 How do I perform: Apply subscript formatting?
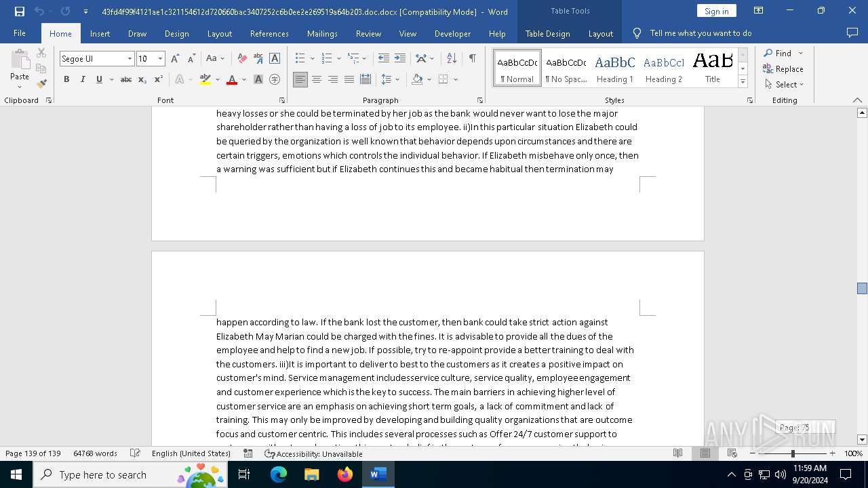tap(142, 79)
